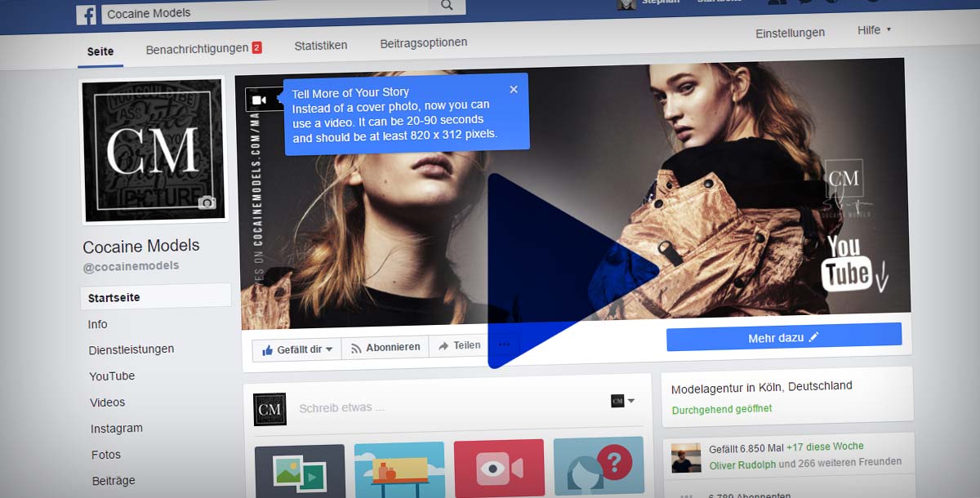Screen dimensions: 980x498
Task: Click the @cocainemodels username
Action: tap(131, 266)
